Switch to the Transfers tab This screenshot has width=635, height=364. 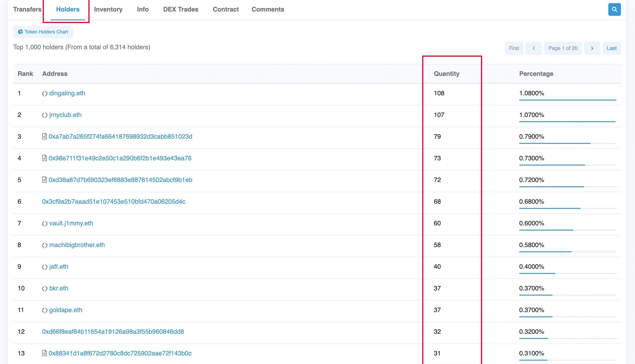click(27, 9)
